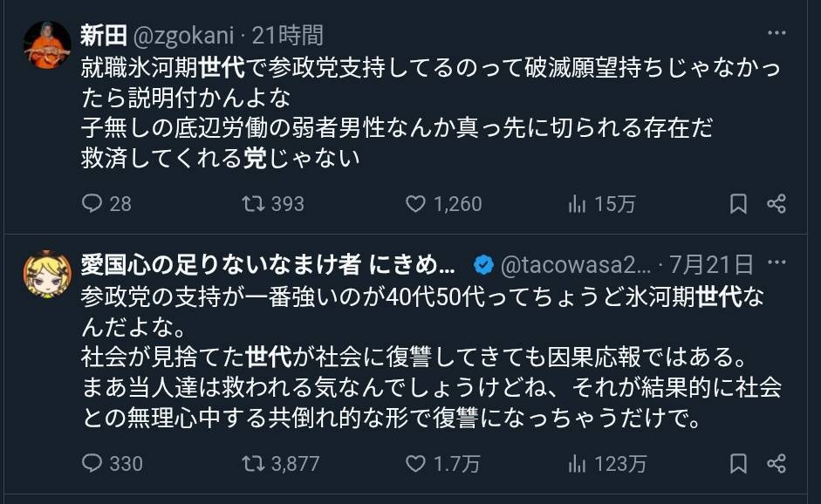Open 新田's profile avatar
Viewport: 821px width, 504px height.
47,44
